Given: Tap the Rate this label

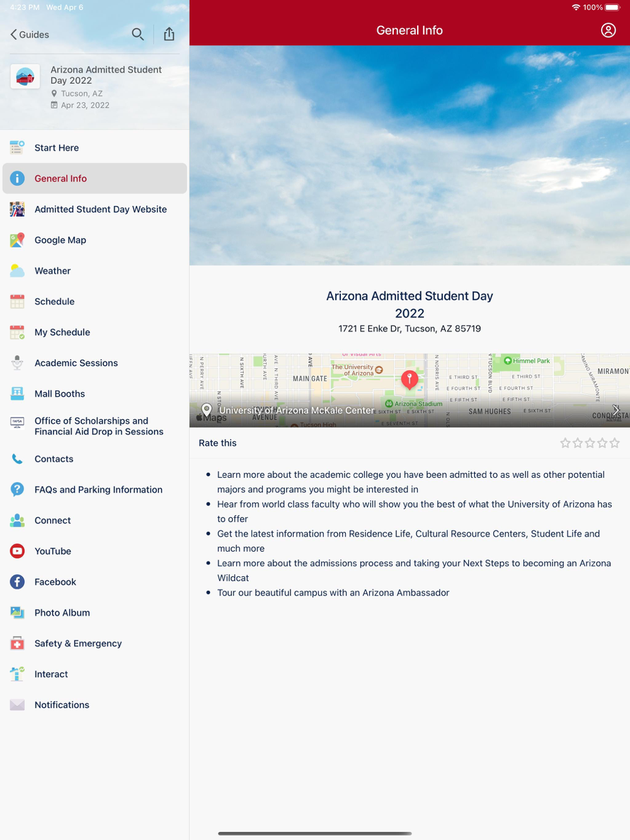Looking at the screenshot, I should [x=218, y=443].
